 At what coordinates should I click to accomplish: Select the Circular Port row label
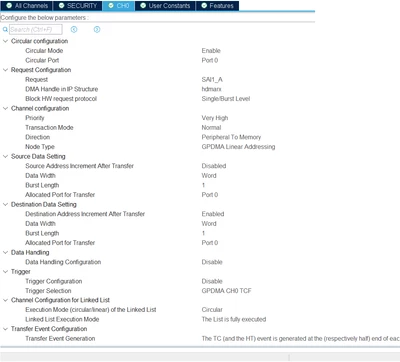pyautogui.click(x=42, y=60)
